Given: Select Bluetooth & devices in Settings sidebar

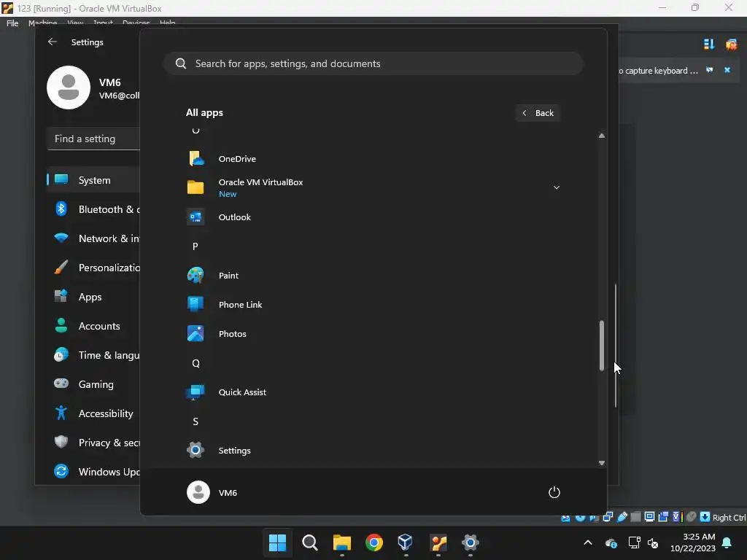Looking at the screenshot, I should 93,209.
